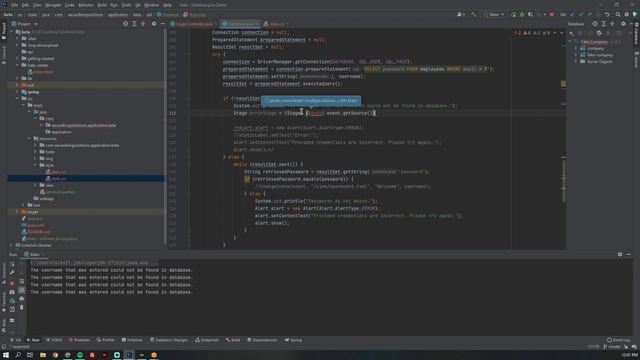The image size is (640, 360).
Task: Switch to the Main tab in Run panel
Action: [33, 254]
